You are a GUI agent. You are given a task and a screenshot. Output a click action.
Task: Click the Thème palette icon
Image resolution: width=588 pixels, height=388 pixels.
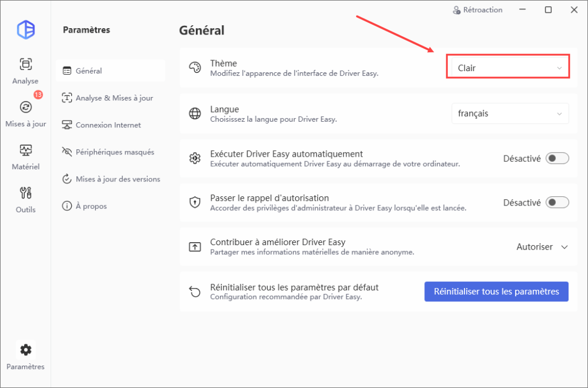point(195,68)
